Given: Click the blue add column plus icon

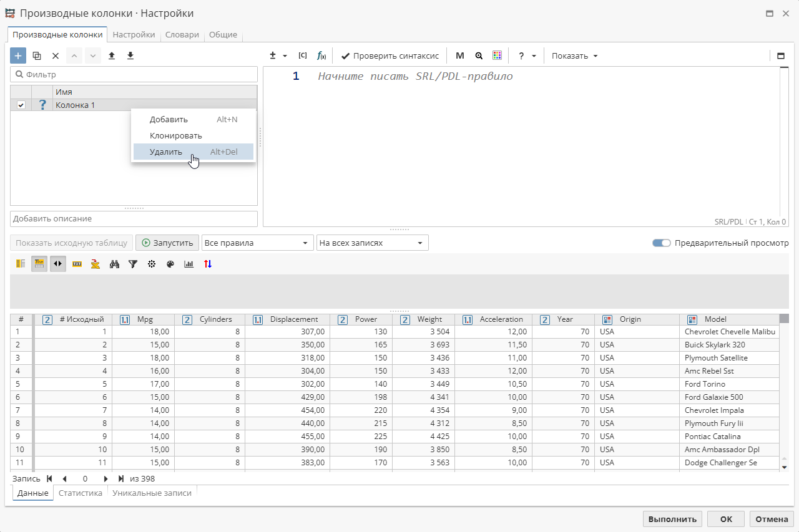Looking at the screenshot, I should tap(18, 56).
